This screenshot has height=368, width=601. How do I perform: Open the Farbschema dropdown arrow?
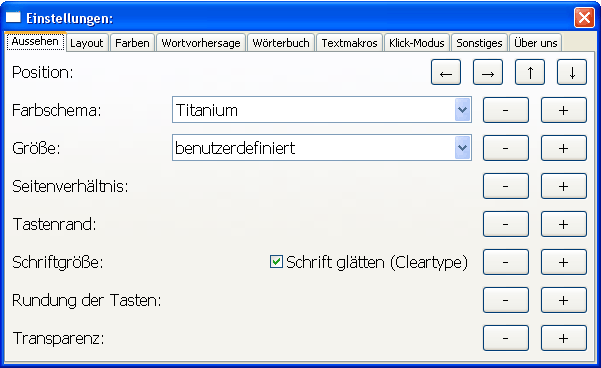(x=463, y=110)
